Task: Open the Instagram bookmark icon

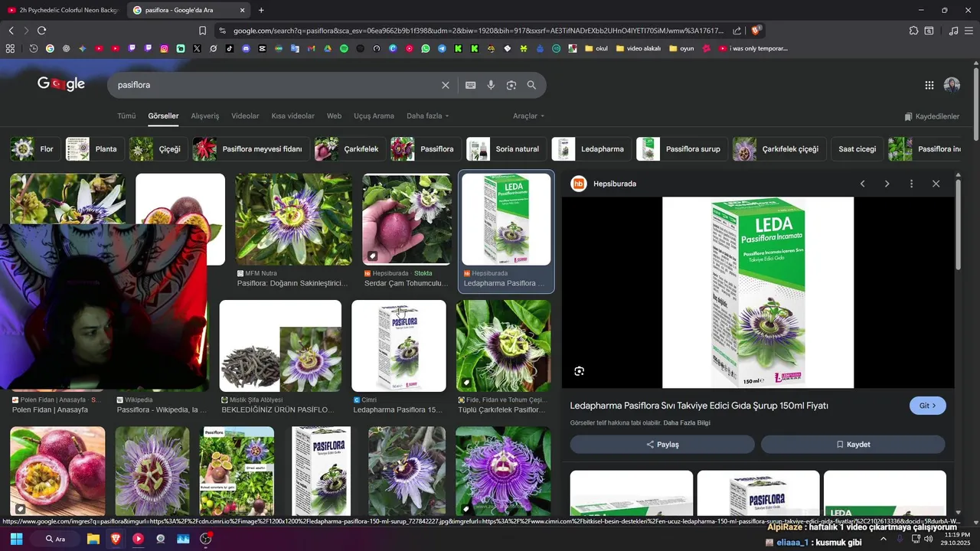Action: pos(164,48)
